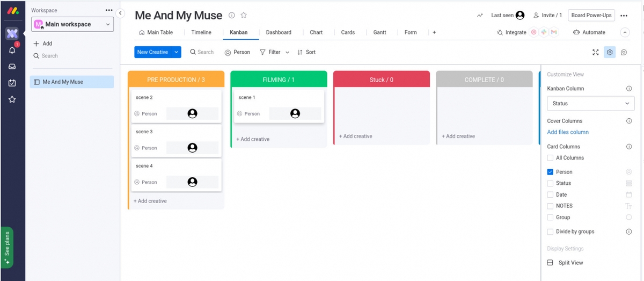644x281 pixels.
Task: Open Favorites star in left sidebar
Action: [x=12, y=99]
